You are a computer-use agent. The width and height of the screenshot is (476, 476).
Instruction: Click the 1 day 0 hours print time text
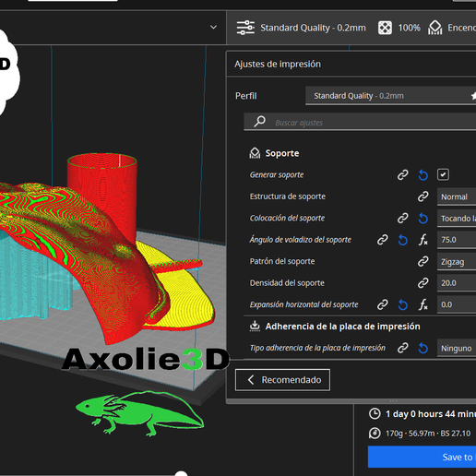point(431,414)
